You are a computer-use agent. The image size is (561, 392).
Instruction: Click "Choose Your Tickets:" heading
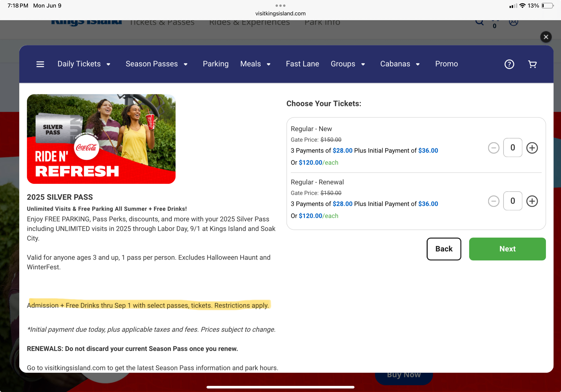tap(324, 103)
